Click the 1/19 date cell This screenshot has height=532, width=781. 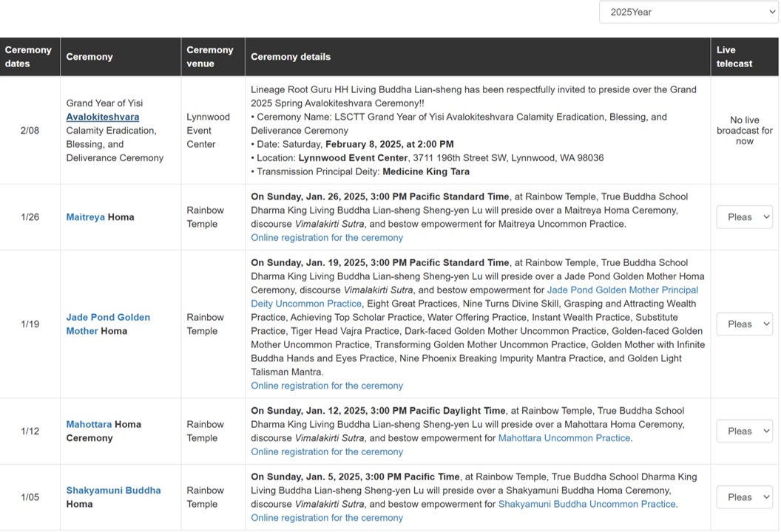point(30,324)
